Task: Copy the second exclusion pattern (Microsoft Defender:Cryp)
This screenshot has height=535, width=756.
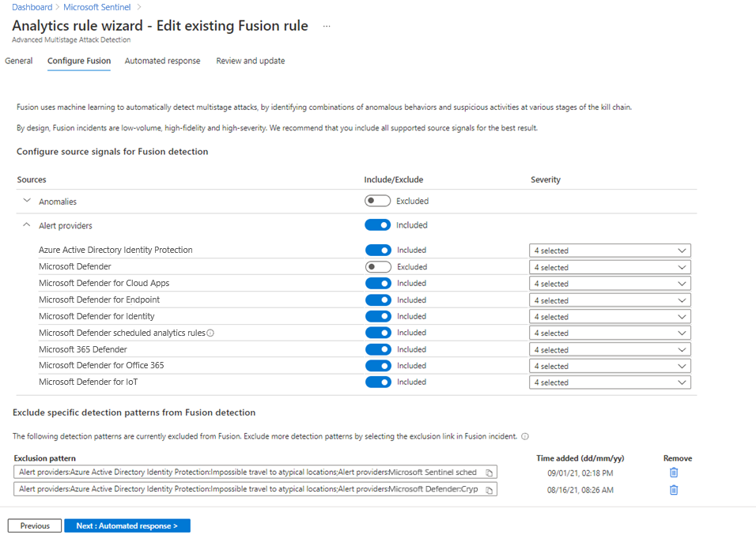Action: (x=490, y=490)
